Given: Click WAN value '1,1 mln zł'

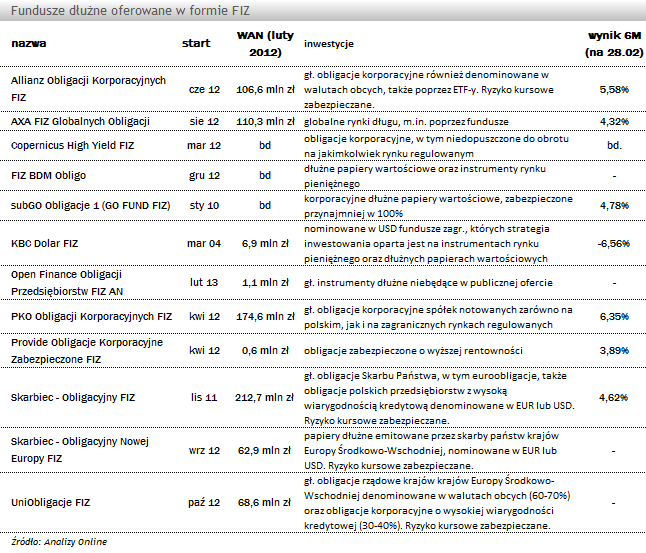Looking at the screenshot, I should click(x=265, y=283).
